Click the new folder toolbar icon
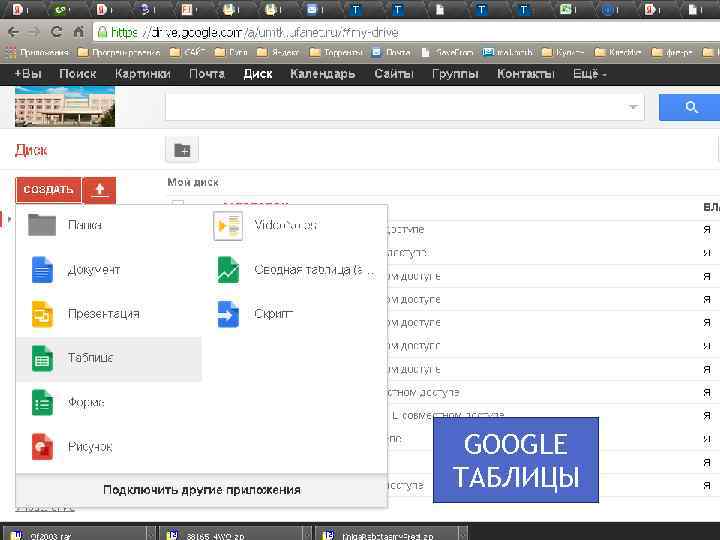The width and height of the screenshot is (720, 540). pyautogui.click(x=182, y=150)
